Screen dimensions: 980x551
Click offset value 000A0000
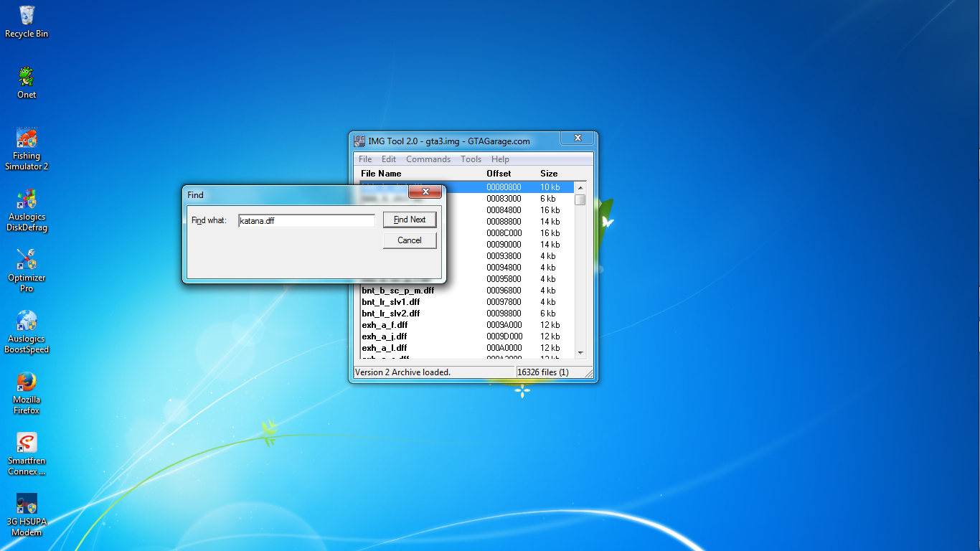tap(504, 348)
